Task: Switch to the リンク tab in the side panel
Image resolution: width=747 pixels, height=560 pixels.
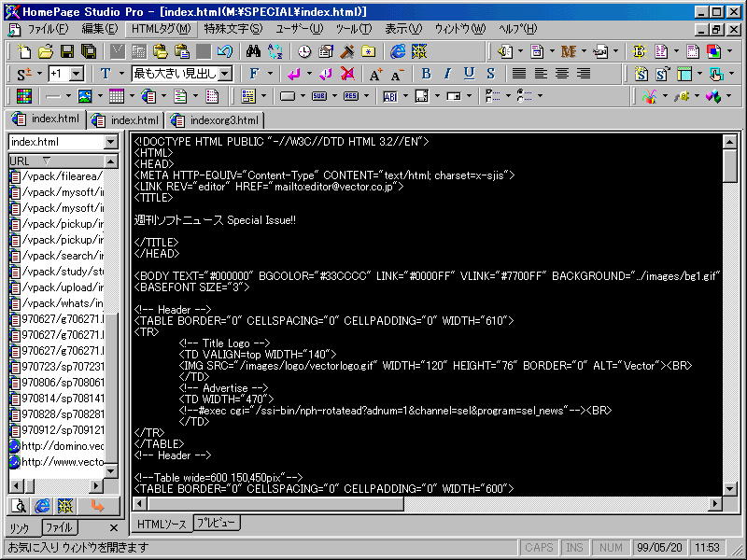Action: 20,528
